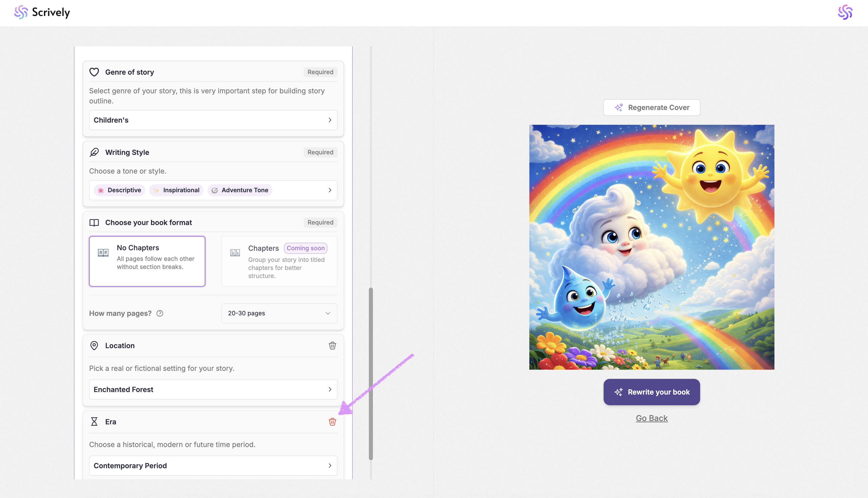Screen dimensions: 868x498
Task: Click the help icon beside How many pages
Action: [160, 313]
